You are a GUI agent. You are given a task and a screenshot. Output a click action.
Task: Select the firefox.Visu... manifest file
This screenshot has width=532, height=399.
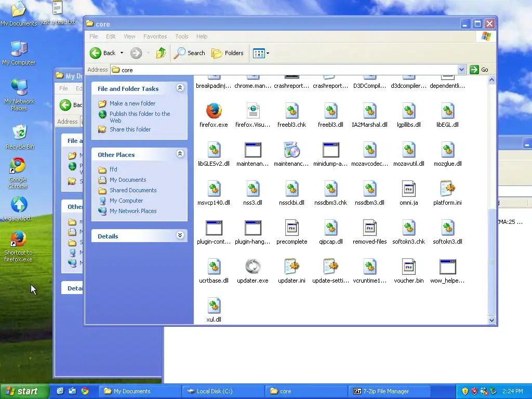click(x=253, y=115)
